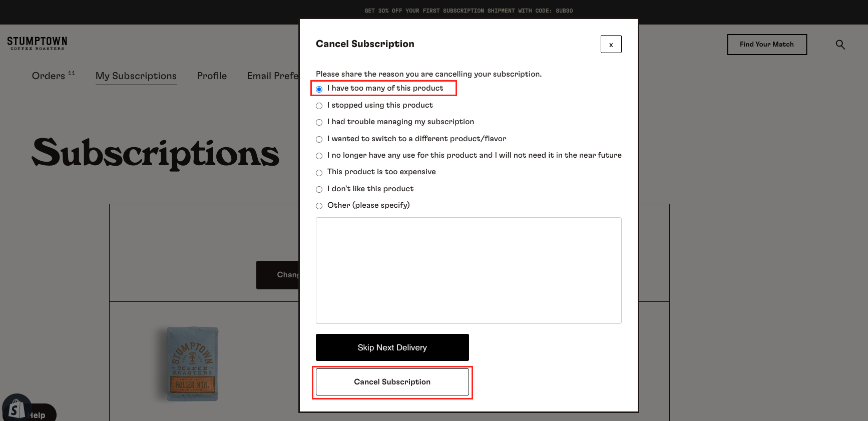Click the Holler Mtn coffee bag image
Viewport: 868px width, 421px height.
click(x=192, y=364)
